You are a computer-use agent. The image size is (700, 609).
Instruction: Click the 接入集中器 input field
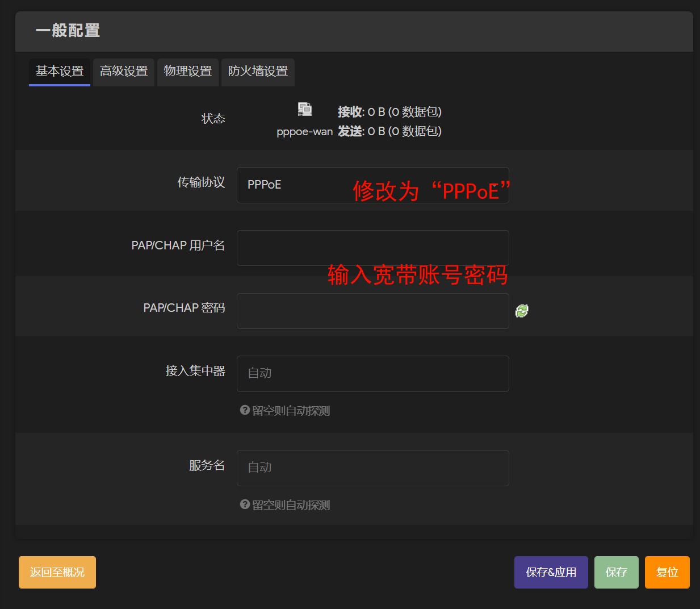click(x=372, y=374)
